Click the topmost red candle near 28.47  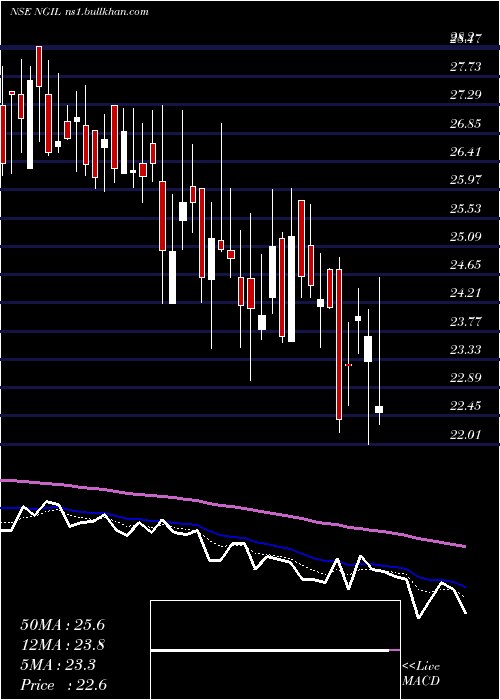tap(39, 66)
